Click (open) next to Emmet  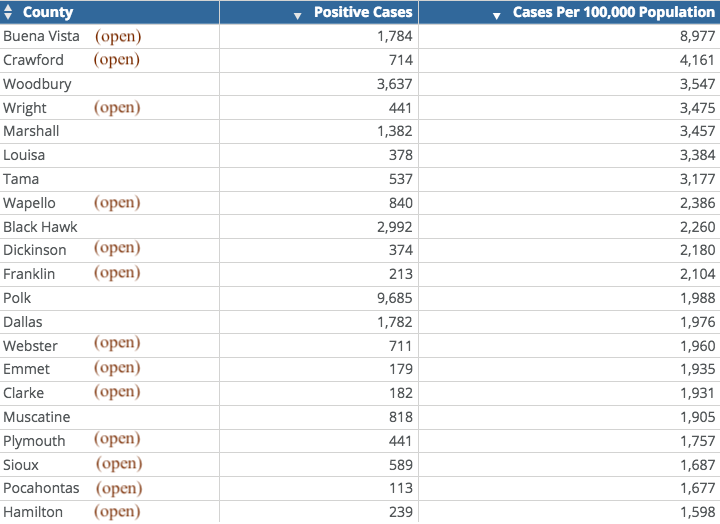click(x=117, y=368)
